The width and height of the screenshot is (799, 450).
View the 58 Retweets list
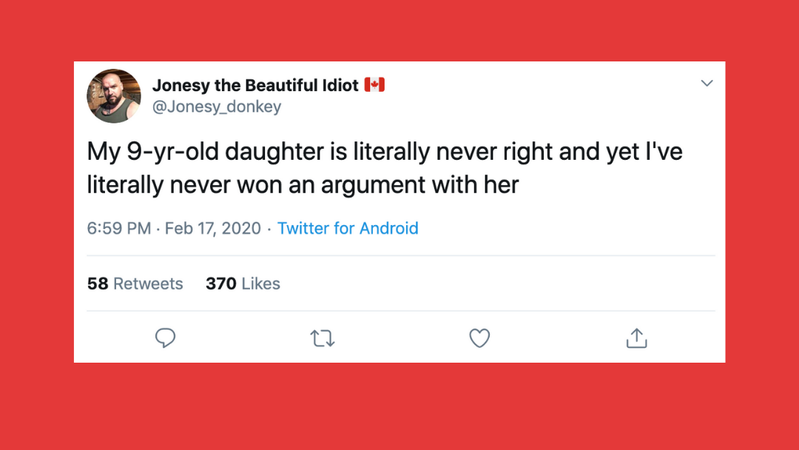(x=135, y=284)
